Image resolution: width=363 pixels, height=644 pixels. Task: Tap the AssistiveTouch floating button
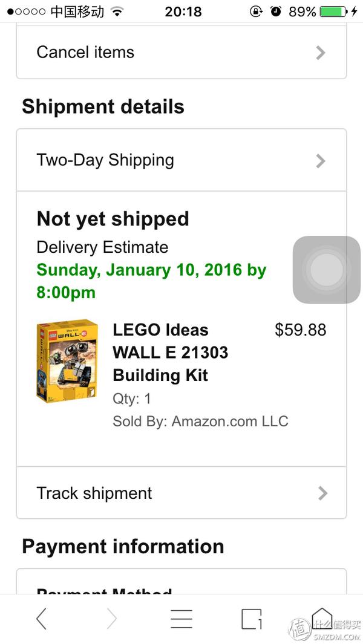pos(326,270)
